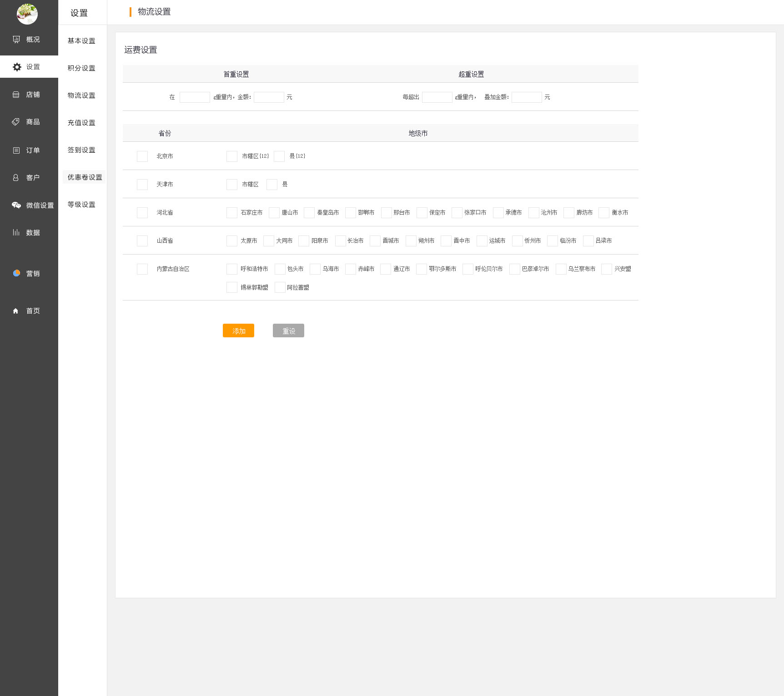Image resolution: width=784 pixels, height=696 pixels.
Task: Go to home page (首页) house icon
Action: click(x=16, y=311)
